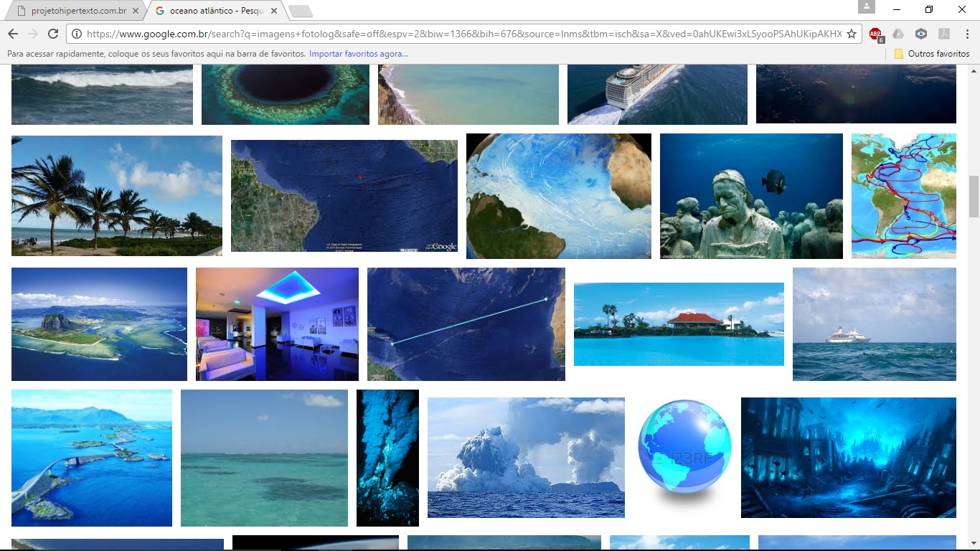Viewport: 980px width, 551px height.
Task: Click the URL address bar
Action: 459,34
